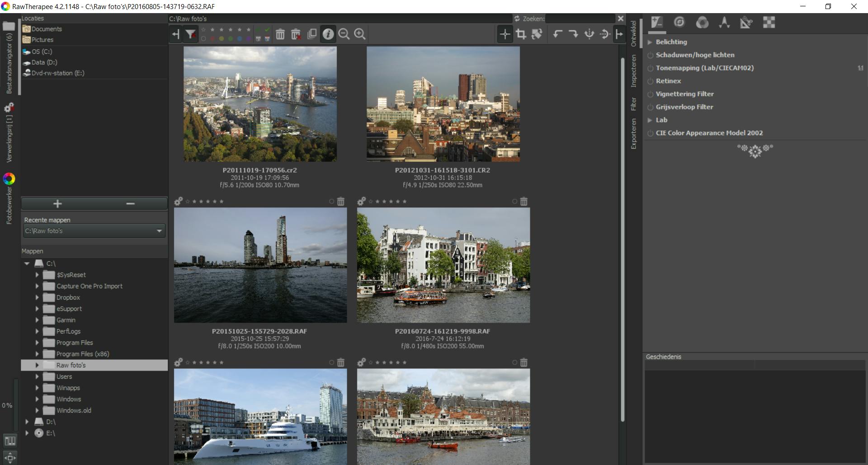Viewport: 868px width, 465px height.
Task: Open the Filter side tab
Action: 633,104
